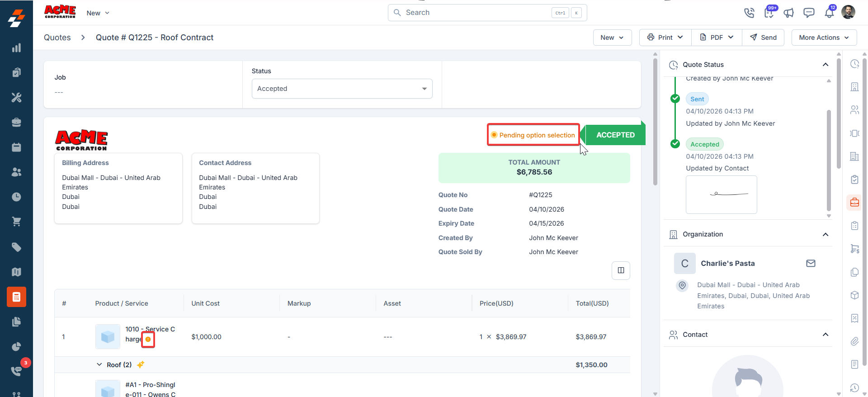Click the email envelope icon beside Charlie's Pasta

[811, 263]
